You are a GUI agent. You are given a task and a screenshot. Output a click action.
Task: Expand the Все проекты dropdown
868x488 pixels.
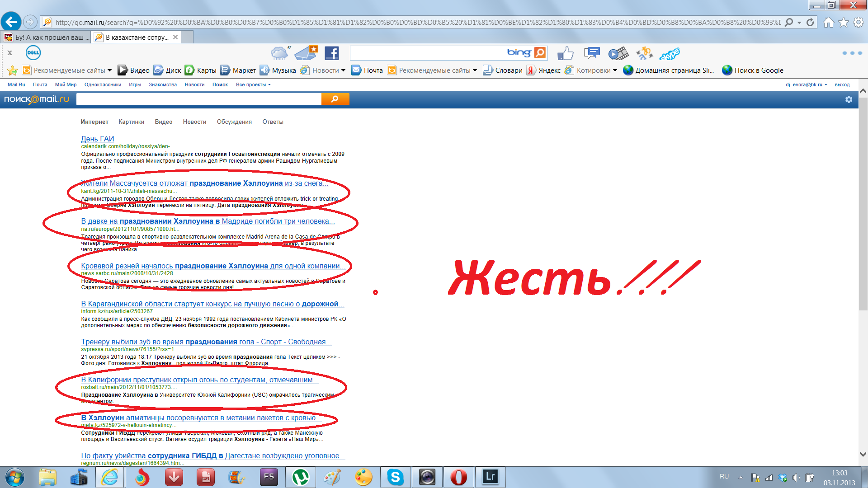[253, 84]
